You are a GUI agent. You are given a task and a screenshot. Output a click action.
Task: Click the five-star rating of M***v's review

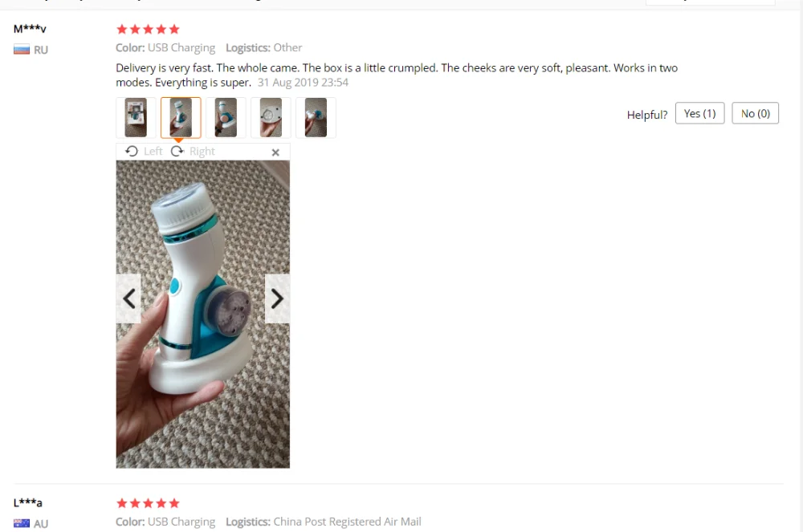[148, 29]
